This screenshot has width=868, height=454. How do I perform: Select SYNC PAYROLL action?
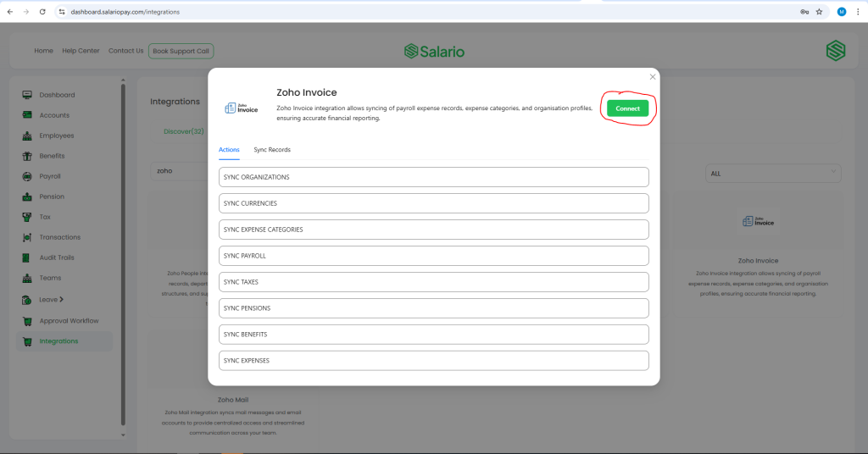tap(433, 256)
